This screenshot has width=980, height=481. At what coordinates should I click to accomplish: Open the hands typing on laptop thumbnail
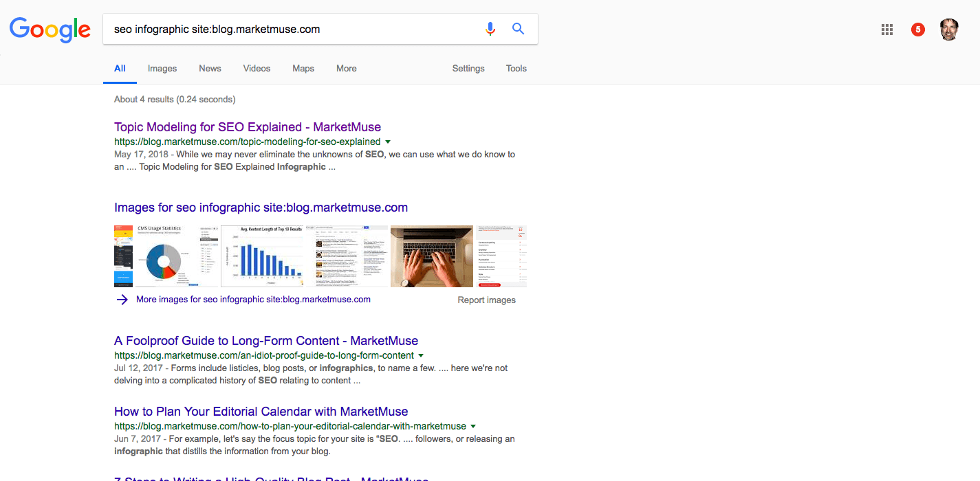pos(432,256)
